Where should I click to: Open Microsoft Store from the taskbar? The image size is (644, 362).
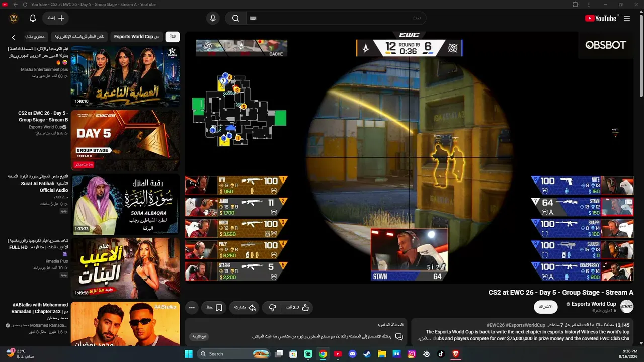[294, 354]
